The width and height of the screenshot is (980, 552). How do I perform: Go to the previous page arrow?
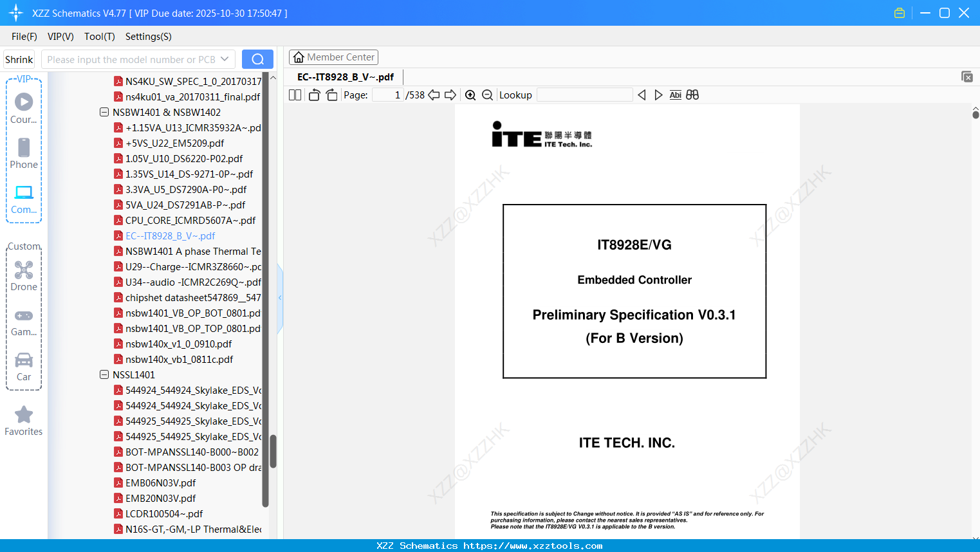pos(434,95)
